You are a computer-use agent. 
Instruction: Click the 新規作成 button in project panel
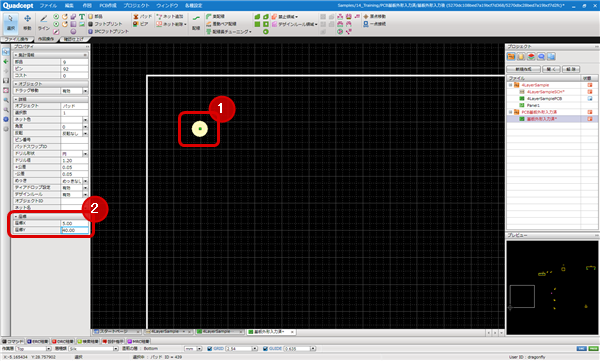tap(523, 69)
